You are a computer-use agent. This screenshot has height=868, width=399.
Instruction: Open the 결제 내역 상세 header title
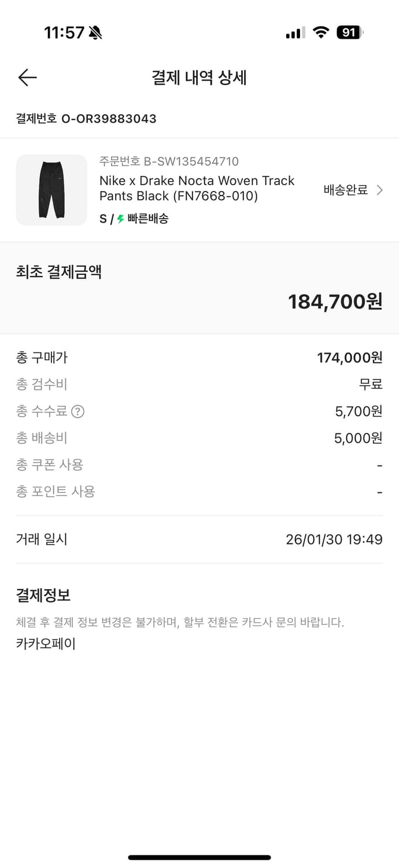[199, 78]
